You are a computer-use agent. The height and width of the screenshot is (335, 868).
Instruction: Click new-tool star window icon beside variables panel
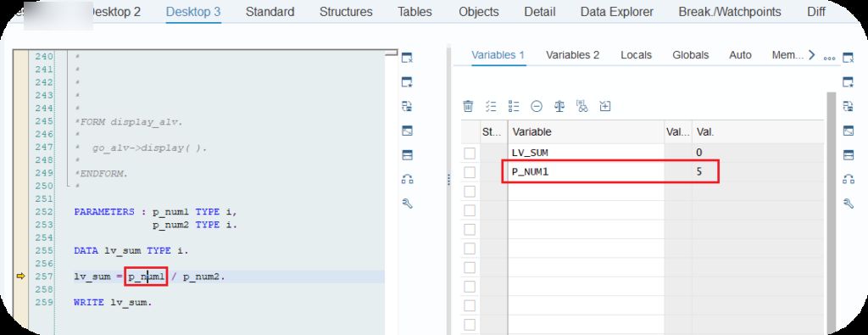pyautogui.click(x=848, y=82)
